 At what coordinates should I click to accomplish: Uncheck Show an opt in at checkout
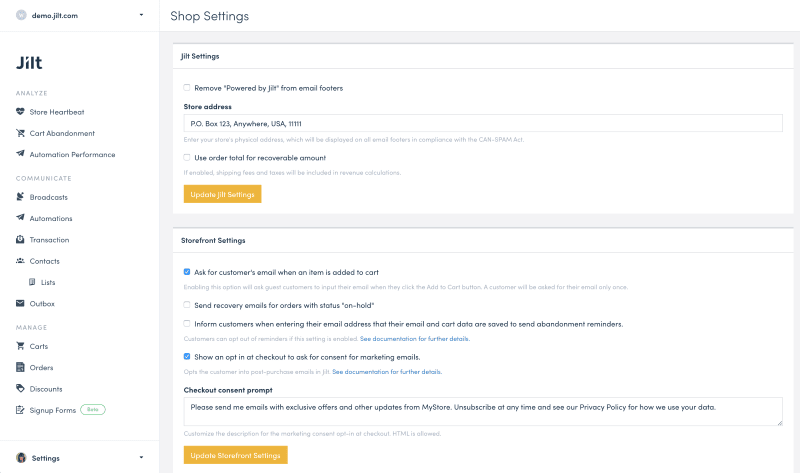click(x=187, y=357)
